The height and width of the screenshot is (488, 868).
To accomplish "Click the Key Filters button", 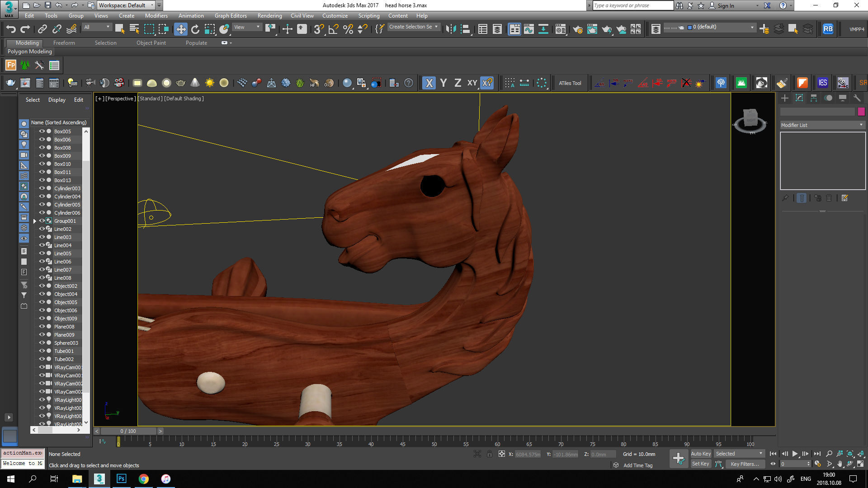I will click(745, 464).
